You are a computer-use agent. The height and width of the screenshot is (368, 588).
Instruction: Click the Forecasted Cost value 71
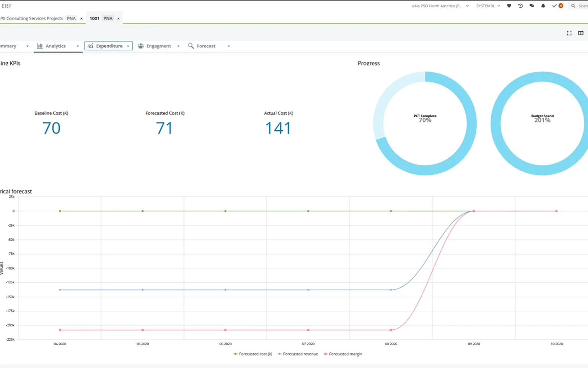(x=164, y=128)
